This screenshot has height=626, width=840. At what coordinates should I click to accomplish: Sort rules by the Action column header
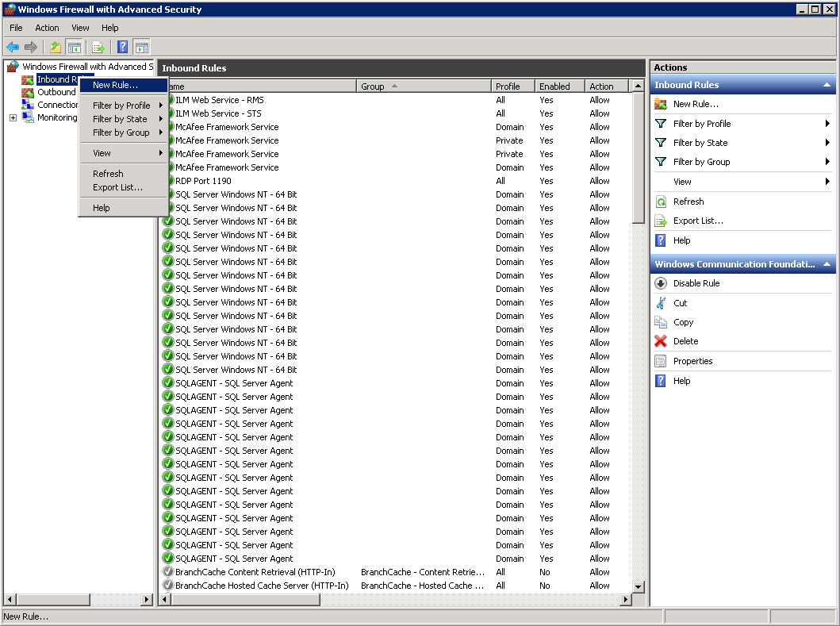click(x=606, y=86)
